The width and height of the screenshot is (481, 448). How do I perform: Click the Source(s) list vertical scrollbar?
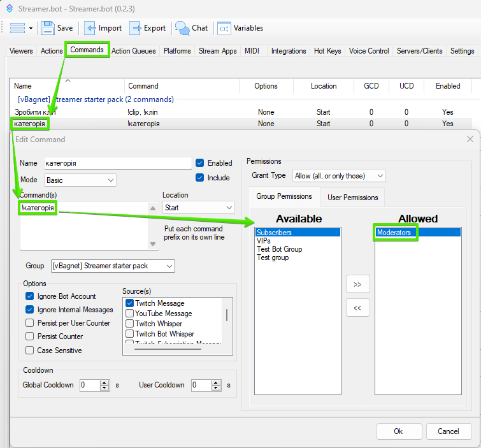(x=227, y=315)
